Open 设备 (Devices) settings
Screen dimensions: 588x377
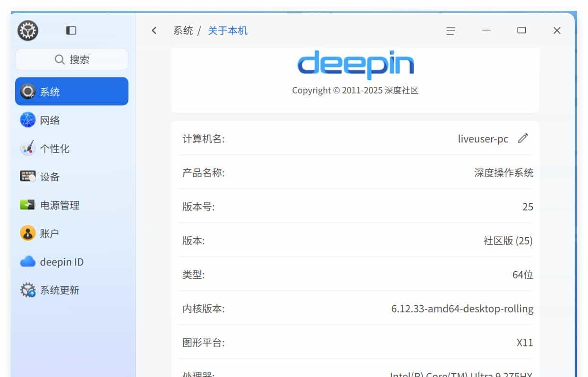click(50, 177)
